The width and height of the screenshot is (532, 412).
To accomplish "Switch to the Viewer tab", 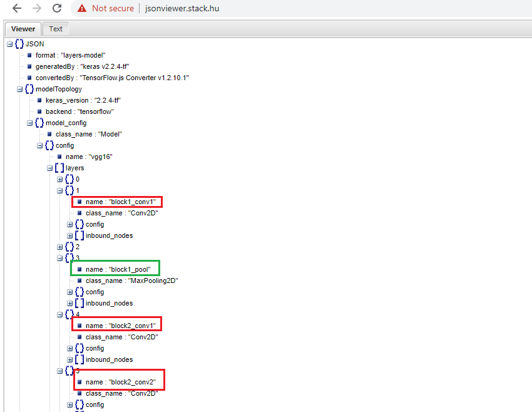I will (23, 29).
